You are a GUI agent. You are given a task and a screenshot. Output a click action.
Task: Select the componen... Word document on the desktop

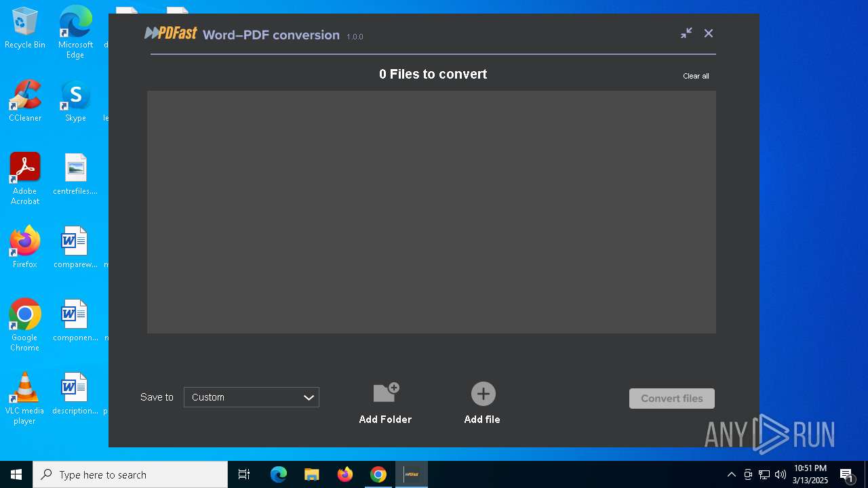click(x=75, y=321)
